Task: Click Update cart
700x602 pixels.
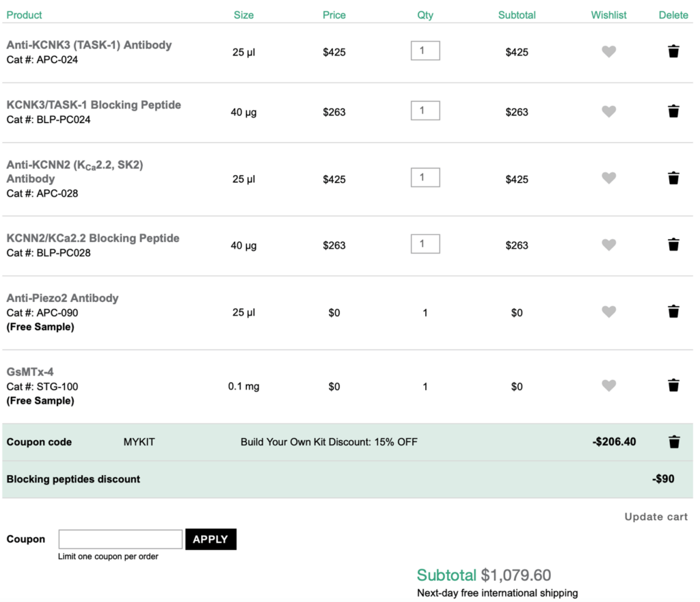Action: pos(656,517)
